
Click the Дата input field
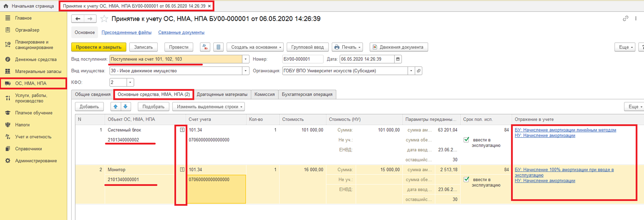pyautogui.click(x=367, y=59)
